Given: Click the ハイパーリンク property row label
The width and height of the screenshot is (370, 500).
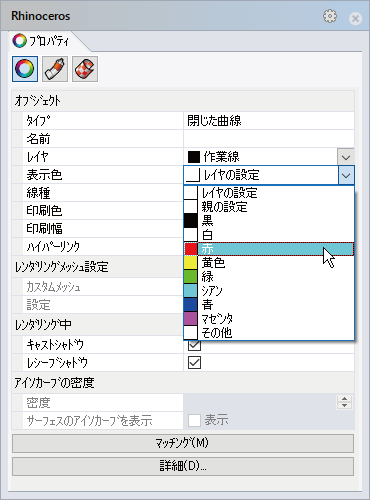Looking at the screenshot, I should [x=53, y=247].
